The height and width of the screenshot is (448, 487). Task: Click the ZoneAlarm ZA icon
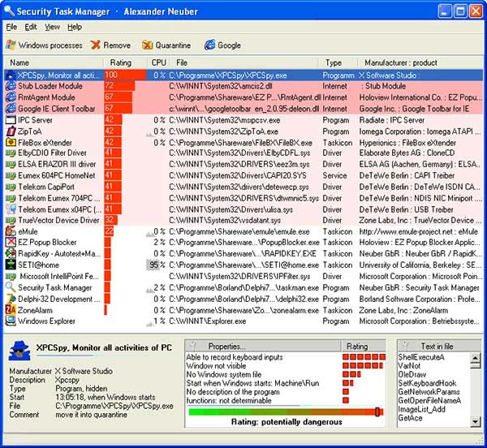pyautogui.click(x=11, y=310)
